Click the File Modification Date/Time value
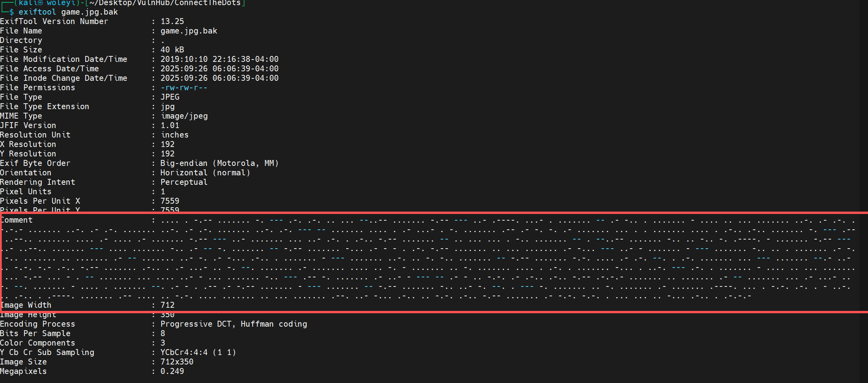Viewport: 868px width, 383px height. pos(219,59)
